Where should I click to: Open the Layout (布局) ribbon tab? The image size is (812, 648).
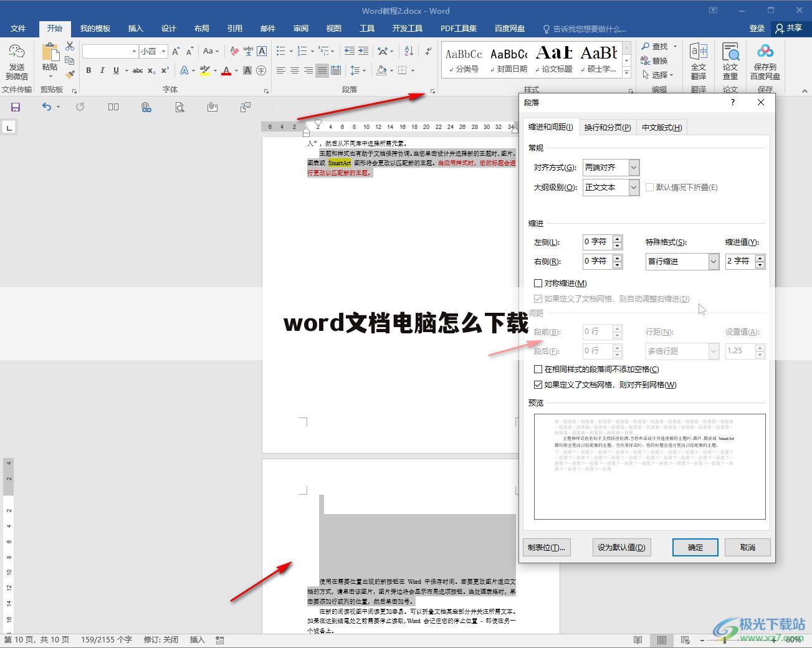[201, 28]
